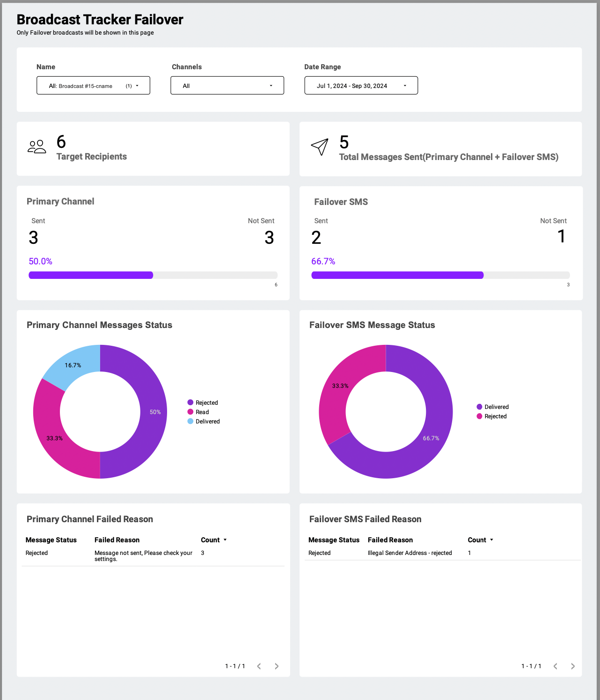This screenshot has height=700, width=600.
Task: Toggle Read legend item in Primary Channel chart
Action: pos(198,412)
